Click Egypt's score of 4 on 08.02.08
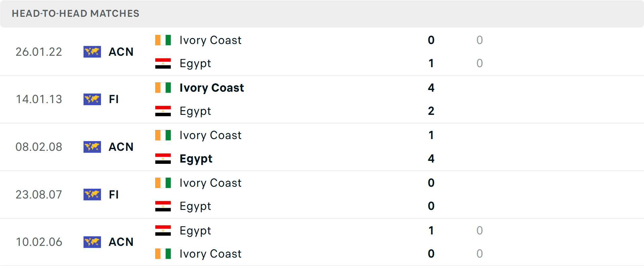Viewport: 644px width, 266px height. (x=431, y=159)
